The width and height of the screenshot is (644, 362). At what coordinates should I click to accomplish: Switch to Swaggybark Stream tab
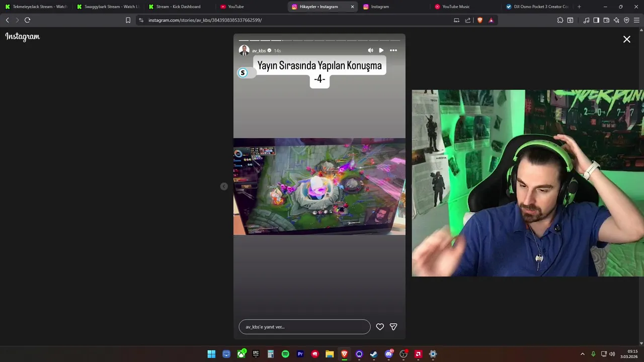pos(108,7)
